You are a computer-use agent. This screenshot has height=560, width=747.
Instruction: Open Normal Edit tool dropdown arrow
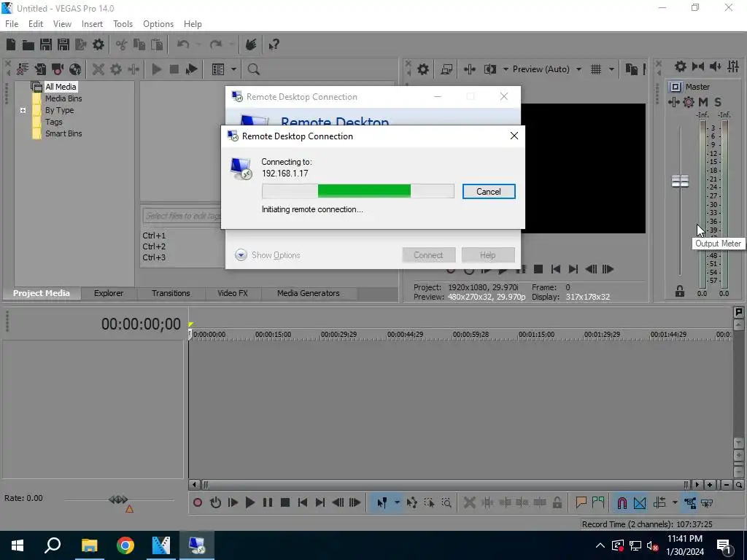tap(397, 503)
